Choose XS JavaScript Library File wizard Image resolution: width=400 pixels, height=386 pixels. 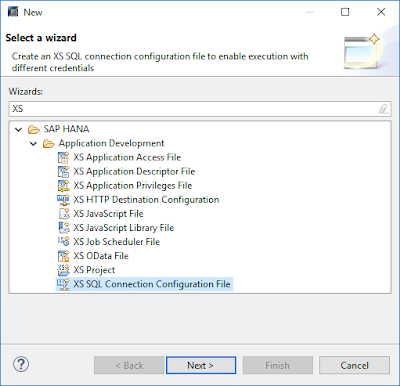click(x=124, y=227)
